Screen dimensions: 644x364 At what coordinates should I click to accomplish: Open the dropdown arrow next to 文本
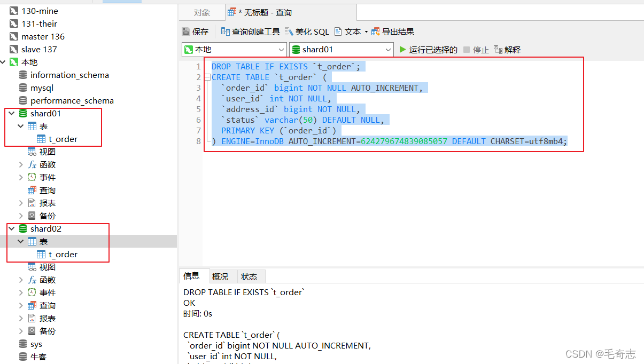(366, 32)
